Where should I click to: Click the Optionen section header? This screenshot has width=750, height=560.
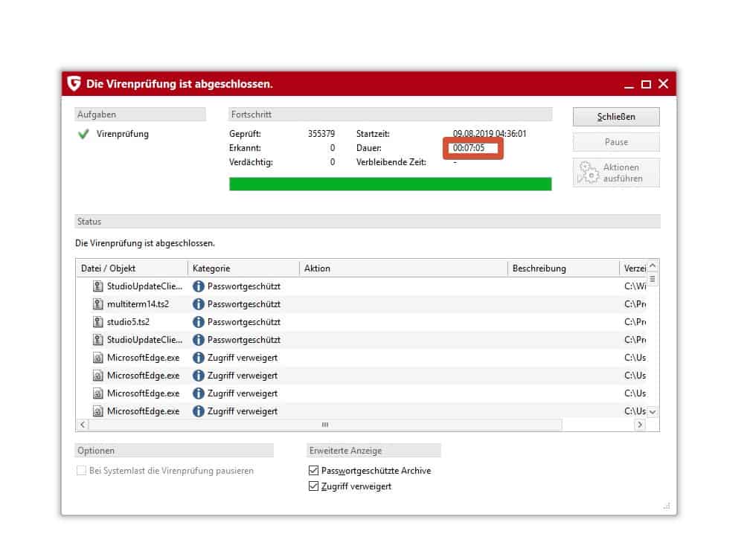coord(174,451)
